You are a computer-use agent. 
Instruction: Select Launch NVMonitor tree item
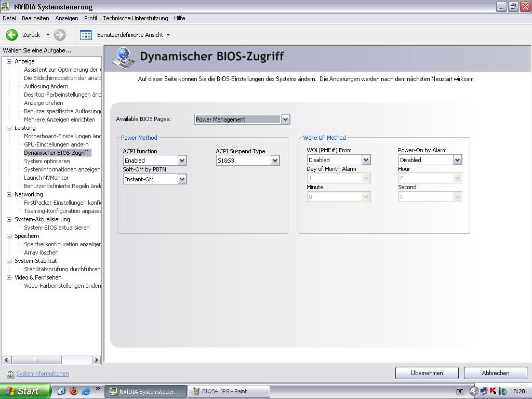[x=46, y=178]
